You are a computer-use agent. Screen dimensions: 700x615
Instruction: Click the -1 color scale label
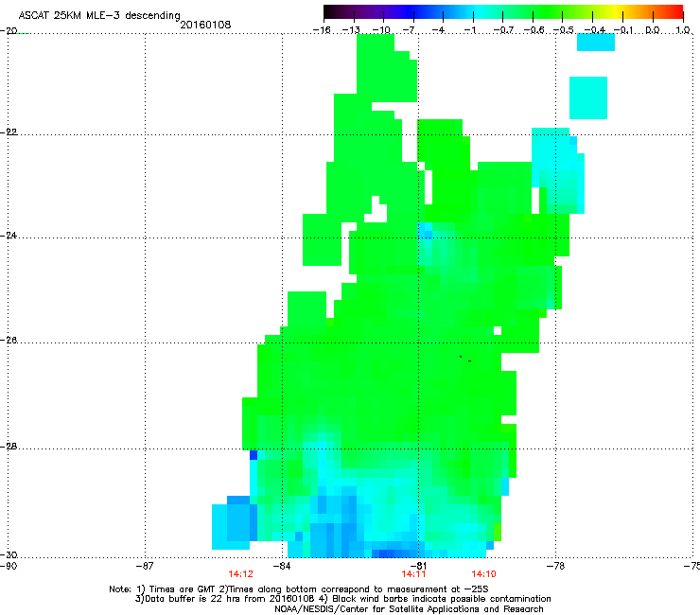(469, 30)
